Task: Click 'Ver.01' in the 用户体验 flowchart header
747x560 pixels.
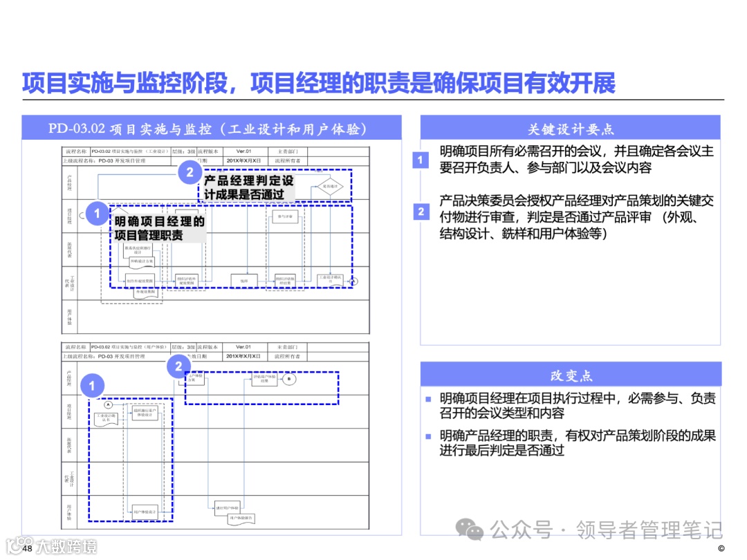Action: [243, 346]
